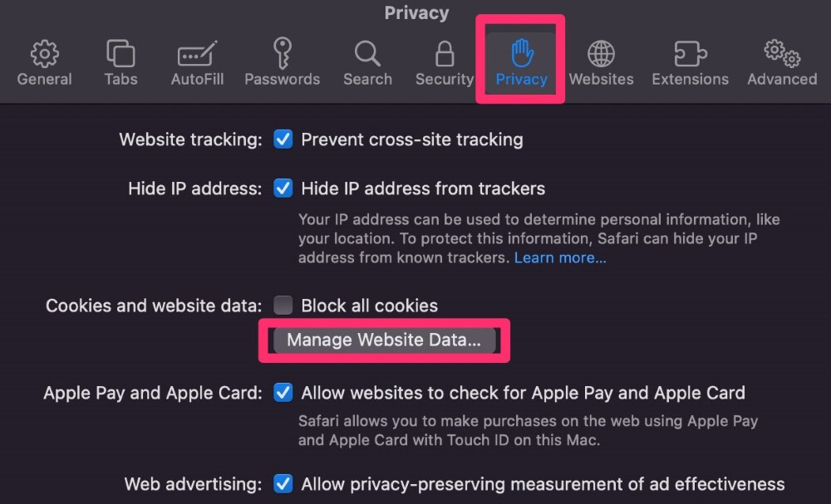Viewport: 831px width, 504px height.
Task: Enable Block all cookies checkbox
Action: (x=283, y=306)
